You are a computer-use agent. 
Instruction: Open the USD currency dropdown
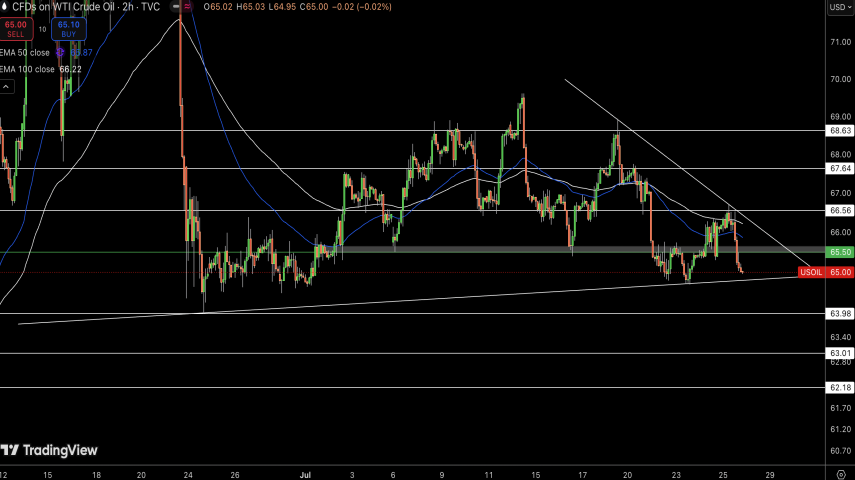(838, 7)
